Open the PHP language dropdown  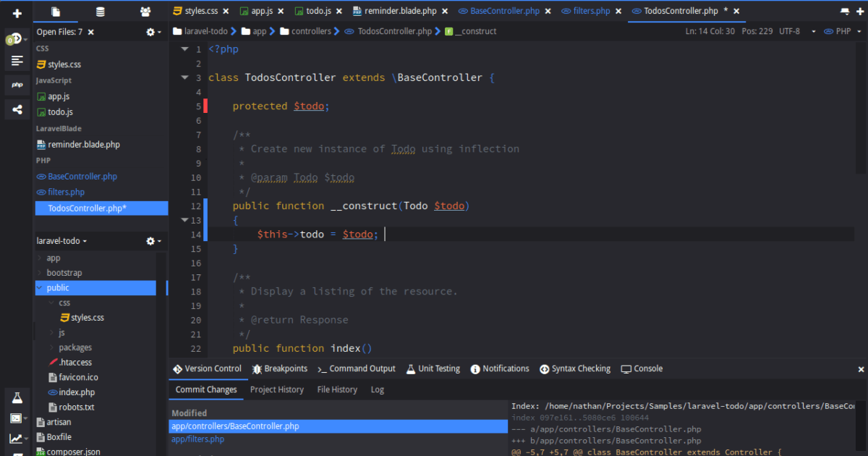843,32
